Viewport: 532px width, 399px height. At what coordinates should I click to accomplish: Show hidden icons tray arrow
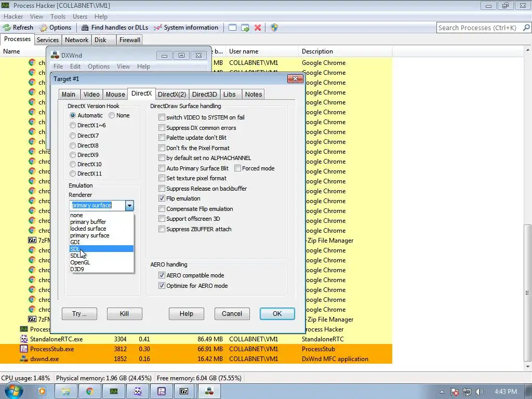coord(442,392)
